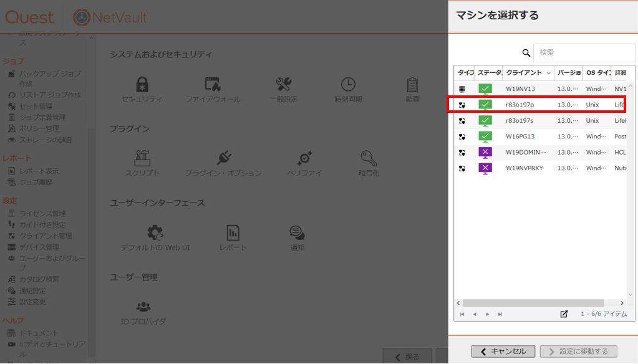The width and height of the screenshot is (638, 364).
Task: Sort by 詳細 column header
Action: [621, 73]
